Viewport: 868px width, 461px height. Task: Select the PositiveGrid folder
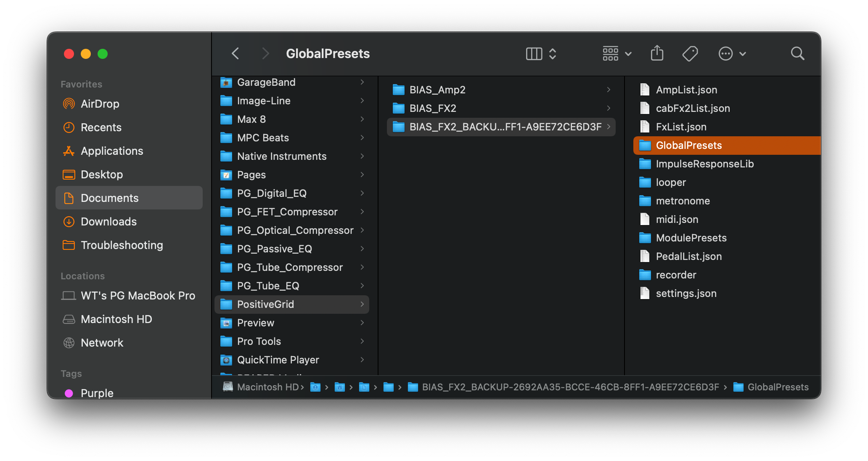pos(292,304)
